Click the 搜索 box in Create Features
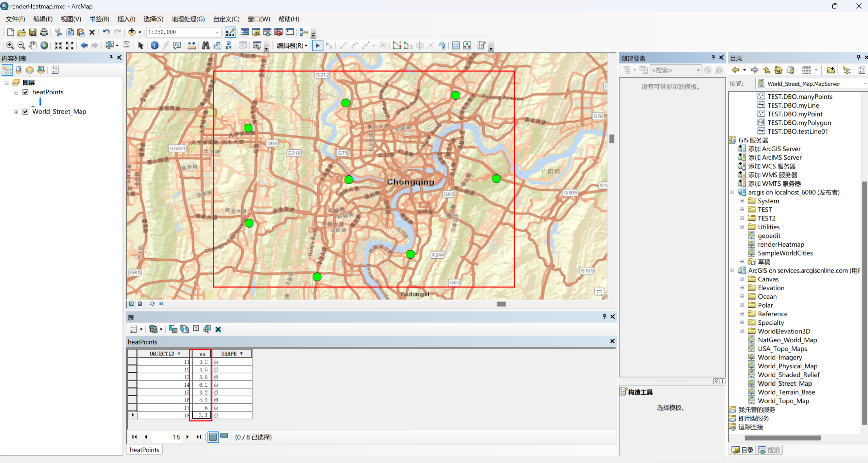Image resolution: width=868 pixels, height=463 pixels. coord(676,70)
